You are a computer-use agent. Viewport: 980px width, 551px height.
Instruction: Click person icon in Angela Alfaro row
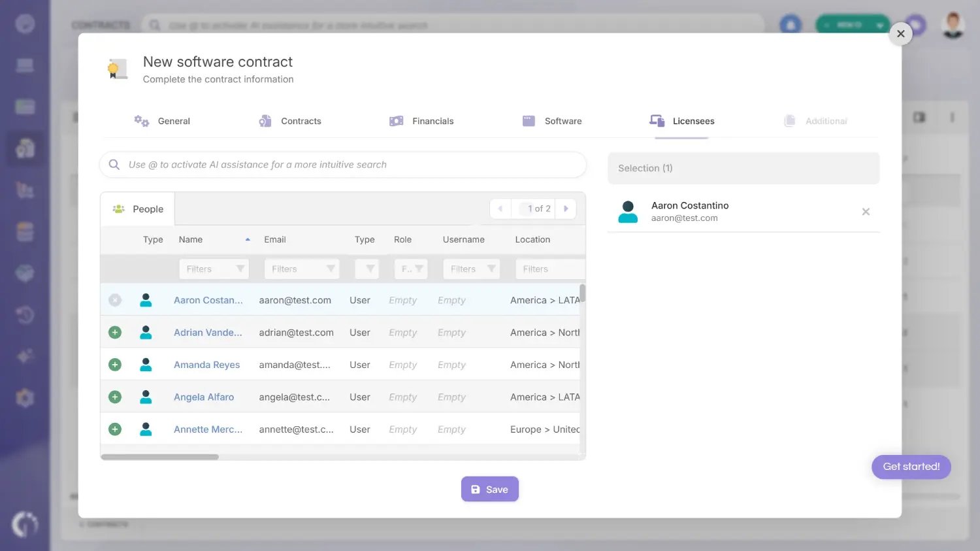pyautogui.click(x=146, y=397)
